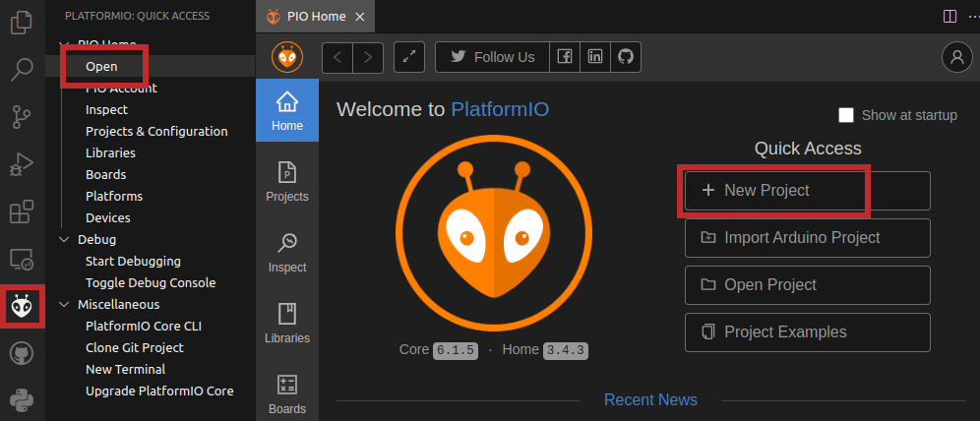This screenshot has width=980, height=421.
Task: Select Libraries in quick access tree
Action: pos(110,153)
